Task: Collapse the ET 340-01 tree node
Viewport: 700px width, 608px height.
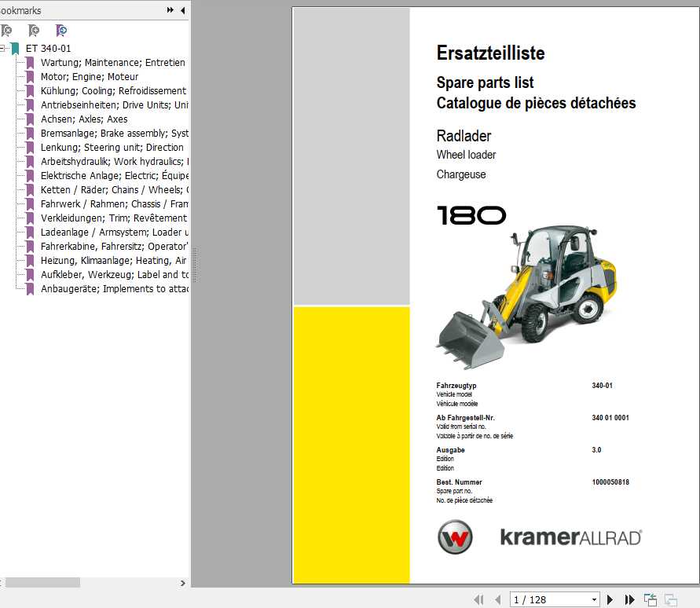Action: [x=2, y=48]
